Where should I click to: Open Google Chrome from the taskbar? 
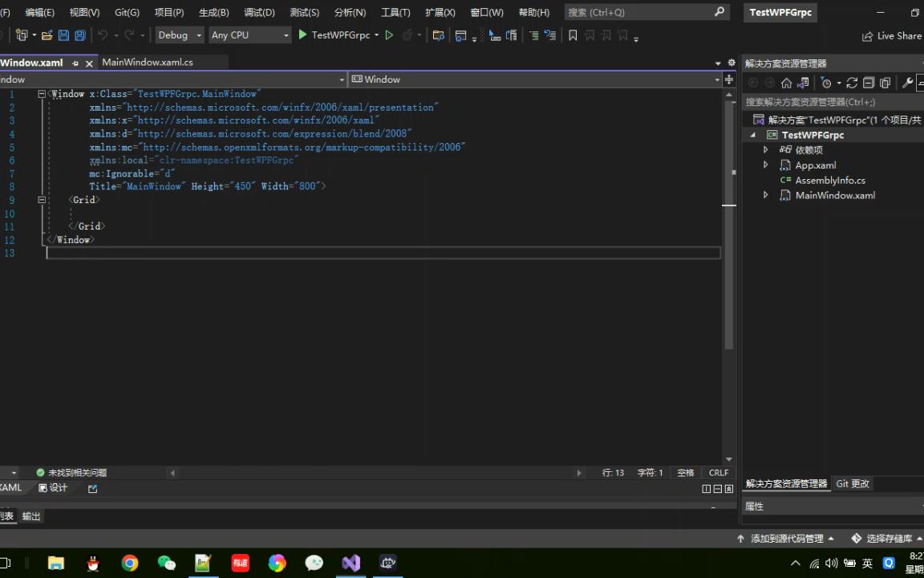130,564
